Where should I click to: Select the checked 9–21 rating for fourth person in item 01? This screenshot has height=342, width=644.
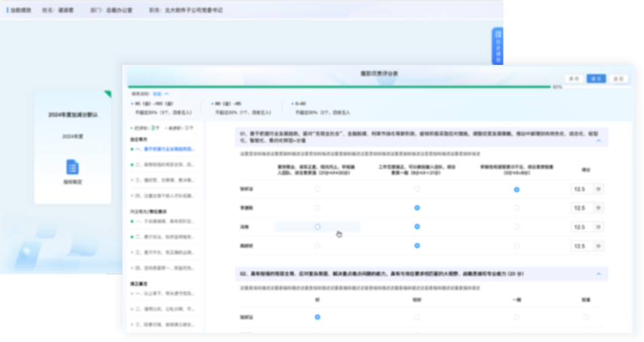(417, 245)
